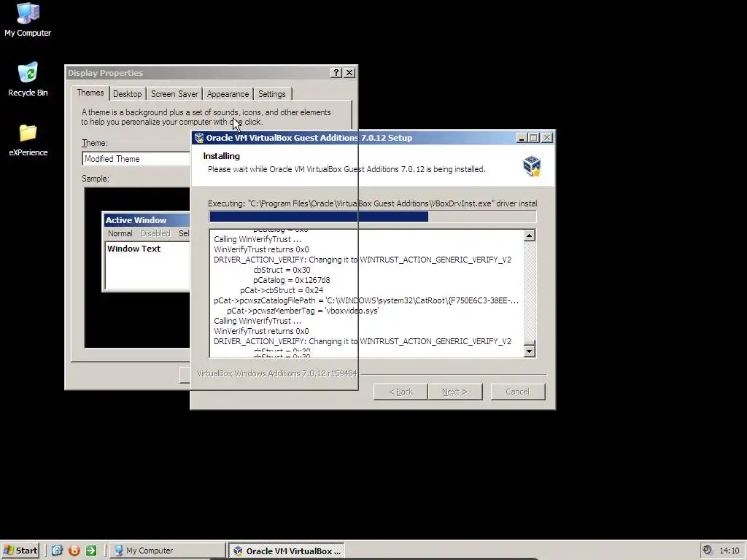Click the Active Window sample title bar
Image resolution: width=747 pixels, height=560 pixels.
click(x=147, y=220)
